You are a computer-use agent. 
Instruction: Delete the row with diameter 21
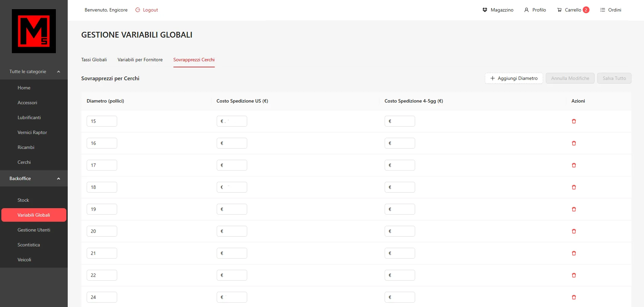pos(574,253)
